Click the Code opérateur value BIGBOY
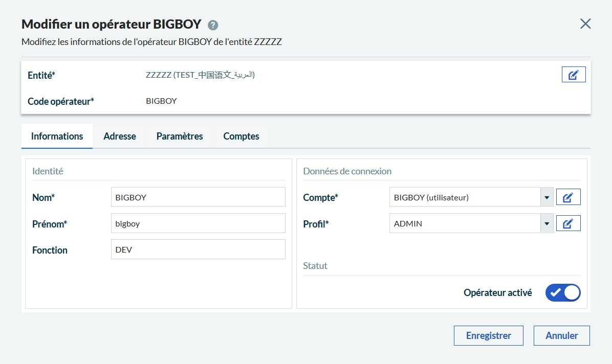This screenshot has height=364, width=612. [161, 101]
